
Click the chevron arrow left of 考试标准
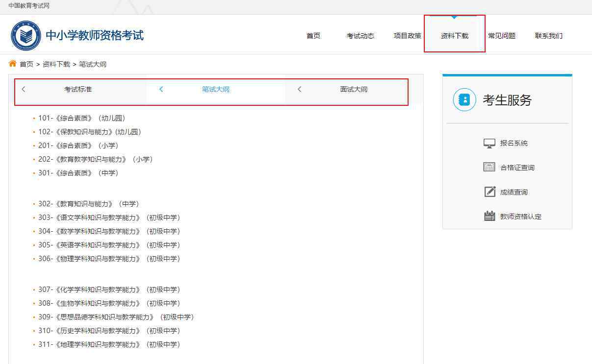tap(24, 89)
